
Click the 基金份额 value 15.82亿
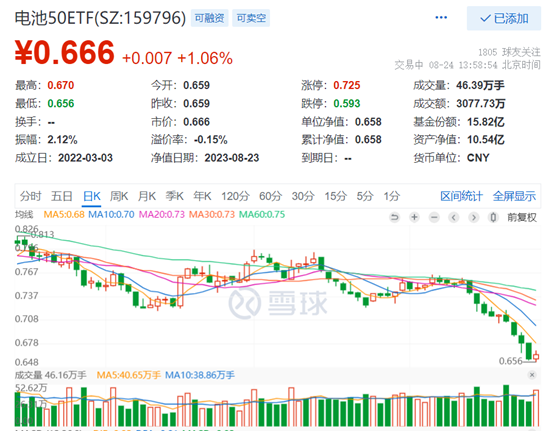coord(486,122)
